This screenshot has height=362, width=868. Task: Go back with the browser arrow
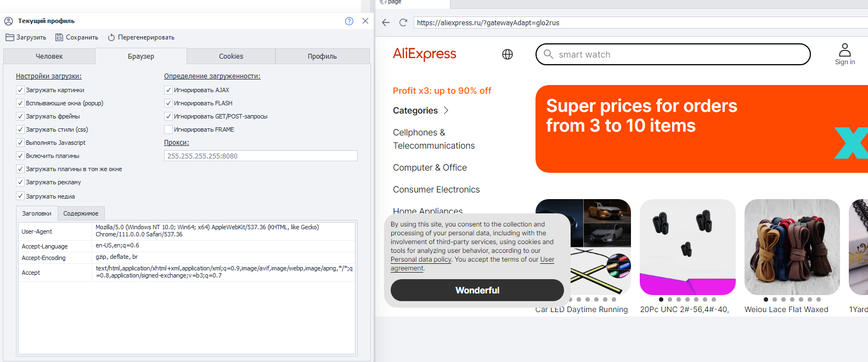[x=386, y=22]
